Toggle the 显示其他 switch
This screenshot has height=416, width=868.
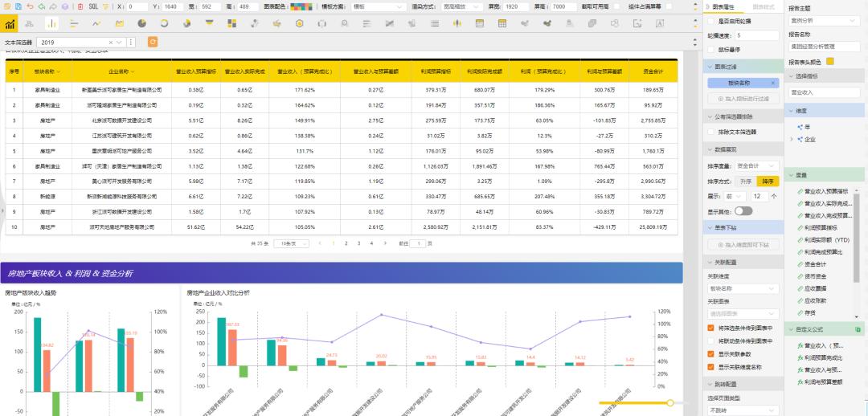pyautogui.click(x=743, y=210)
